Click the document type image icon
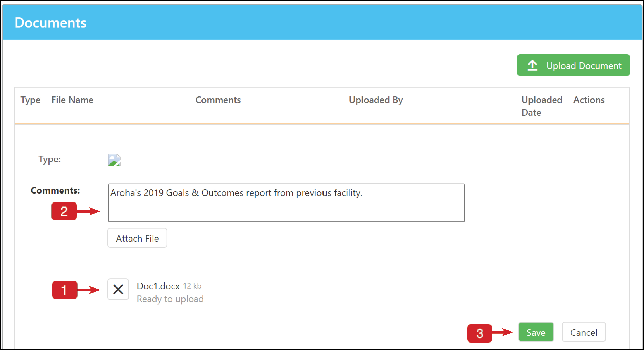 114,160
